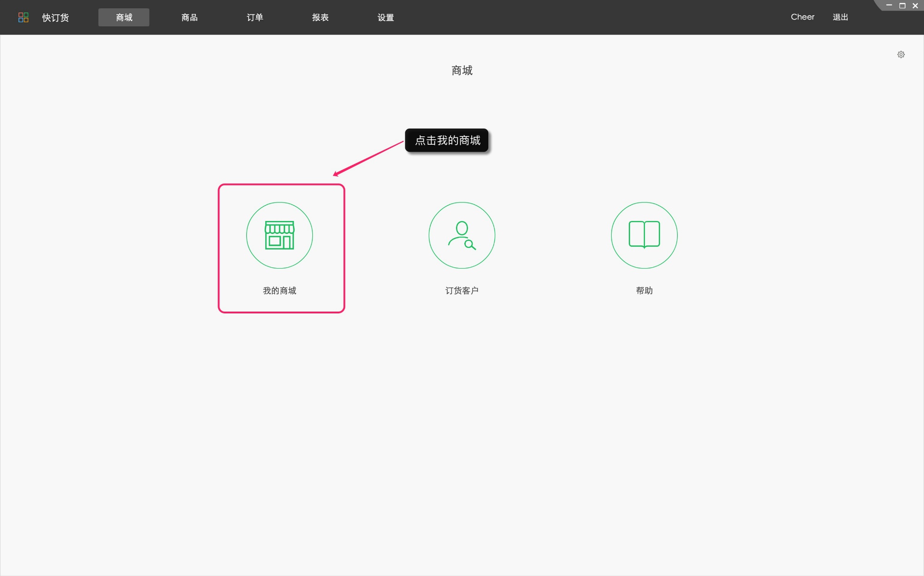Click the Cheer account name

(802, 17)
